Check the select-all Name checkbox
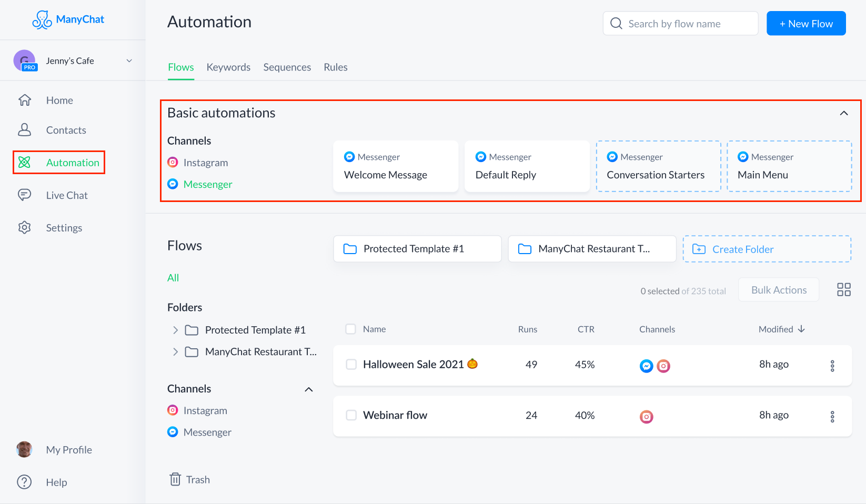 350,329
